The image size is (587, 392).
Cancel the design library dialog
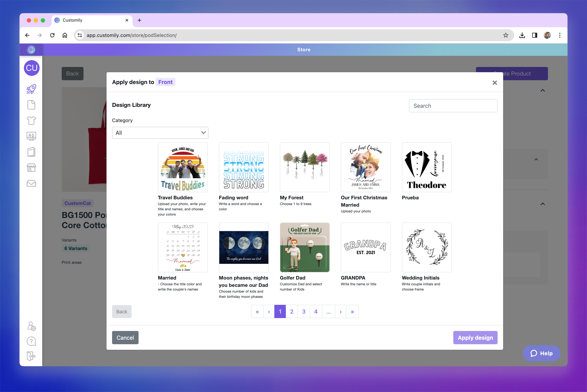[x=125, y=337]
